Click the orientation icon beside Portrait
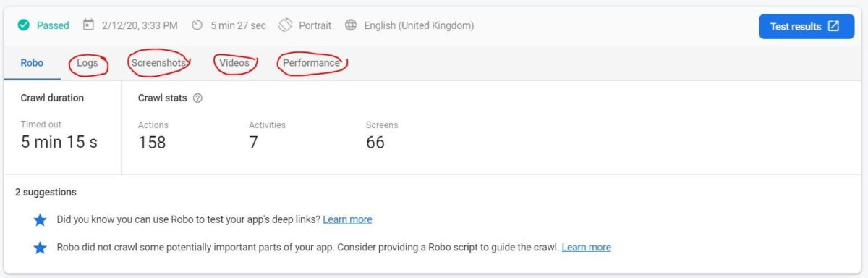Image resolution: width=868 pixels, height=278 pixels. 285,25
